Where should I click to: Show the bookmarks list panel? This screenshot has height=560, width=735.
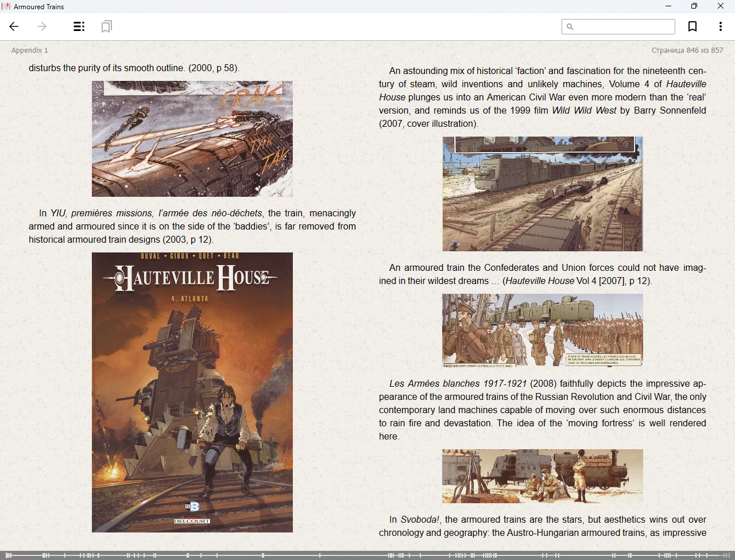tap(106, 26)
